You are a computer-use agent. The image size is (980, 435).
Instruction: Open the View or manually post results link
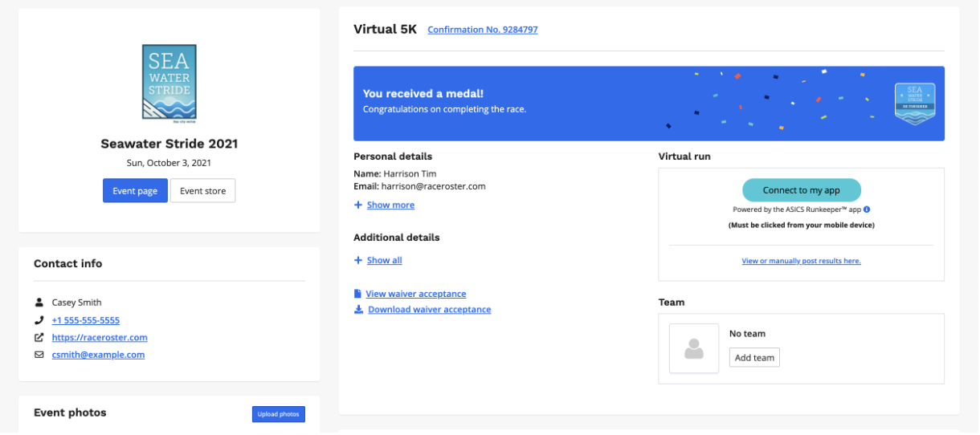[801, 261]
